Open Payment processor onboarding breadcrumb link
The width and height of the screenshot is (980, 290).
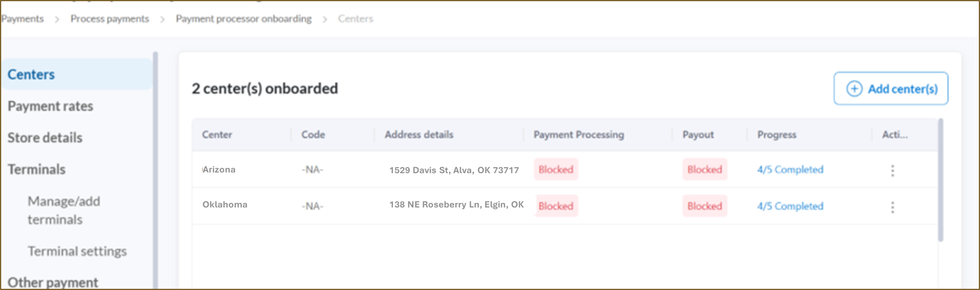pos(243,19)
